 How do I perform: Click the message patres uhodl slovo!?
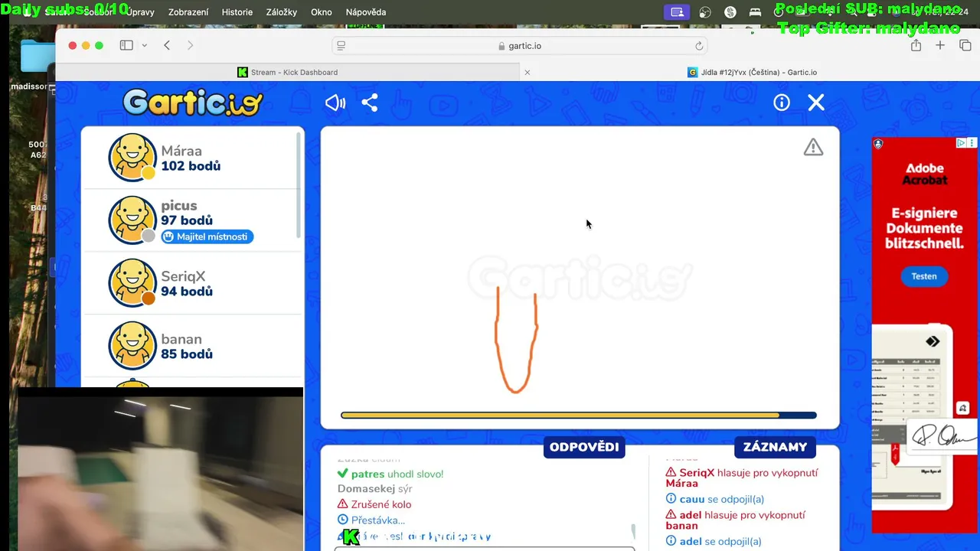click(x=390, y=474)
